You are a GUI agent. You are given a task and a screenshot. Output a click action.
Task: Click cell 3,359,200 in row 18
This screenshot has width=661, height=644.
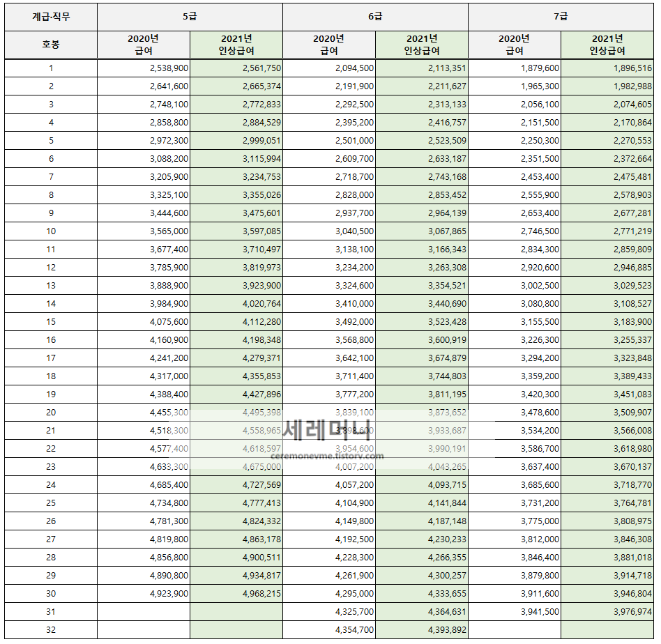click(x=515, y=376)
